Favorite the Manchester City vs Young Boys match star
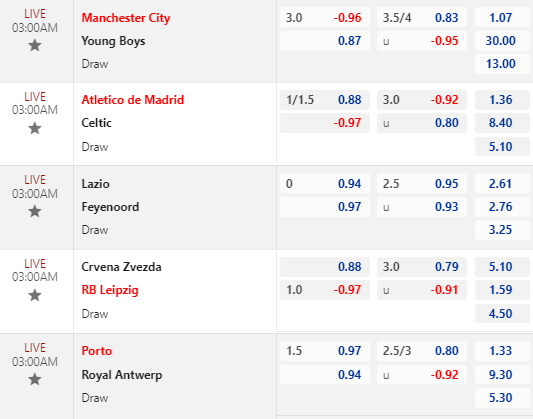533x419 pixels. [x=35, y=45]
